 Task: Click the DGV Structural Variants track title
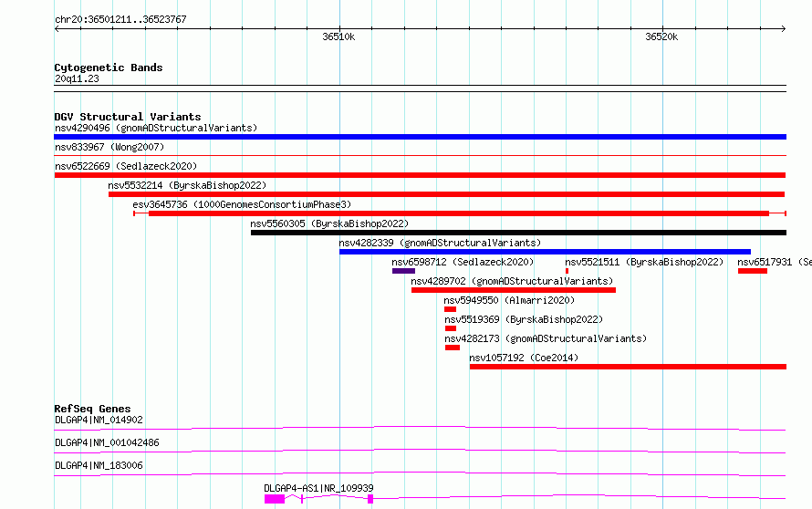click(128, 117)
